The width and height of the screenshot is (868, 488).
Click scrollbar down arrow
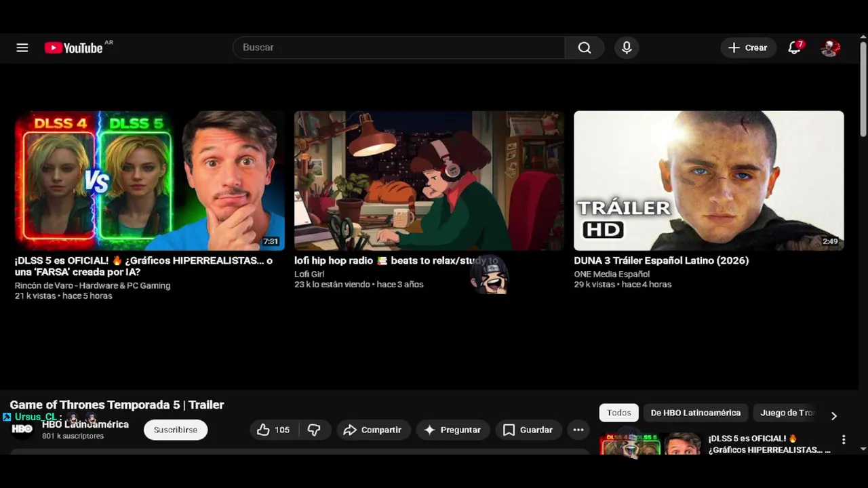(x=863, y=449)
